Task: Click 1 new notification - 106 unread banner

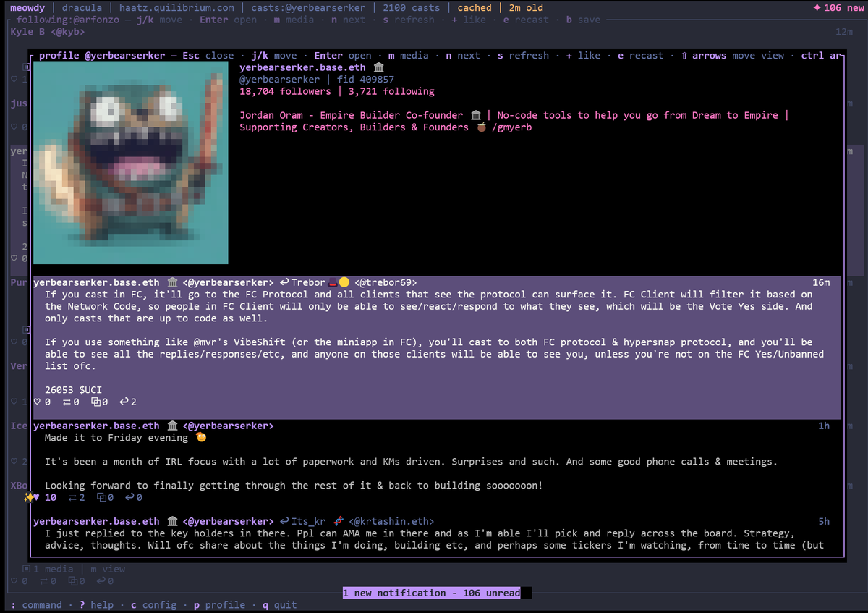Action: pyautogui.click(x=431, y=593)
